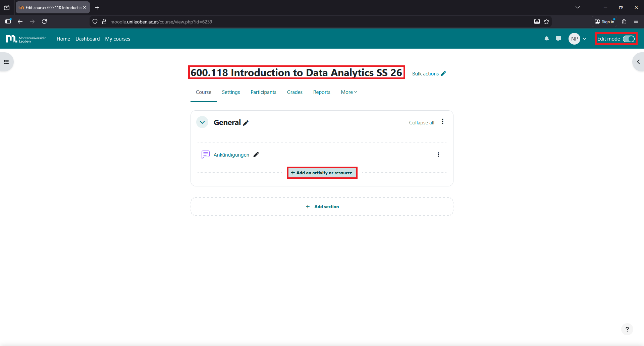Open the right block drawer arrow
Screen dimensions: 644x346
(x=638, y=62)
